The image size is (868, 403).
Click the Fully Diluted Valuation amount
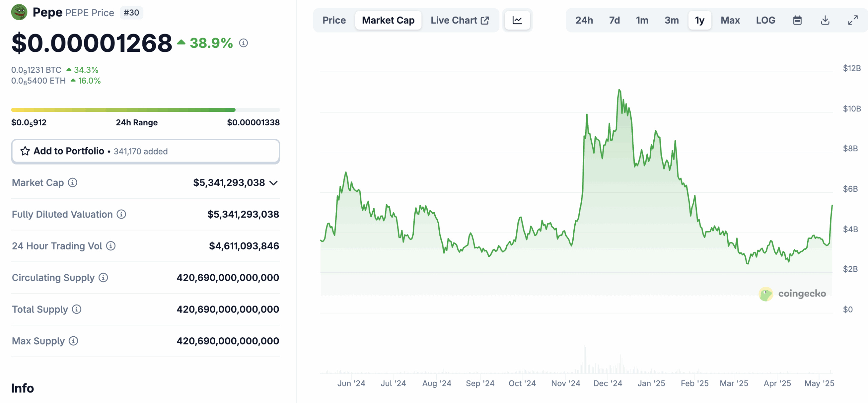click(243, 214)
